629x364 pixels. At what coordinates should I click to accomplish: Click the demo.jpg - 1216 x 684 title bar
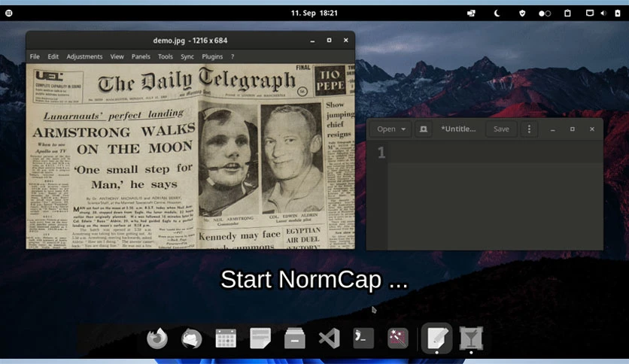[x=190, y=41]
